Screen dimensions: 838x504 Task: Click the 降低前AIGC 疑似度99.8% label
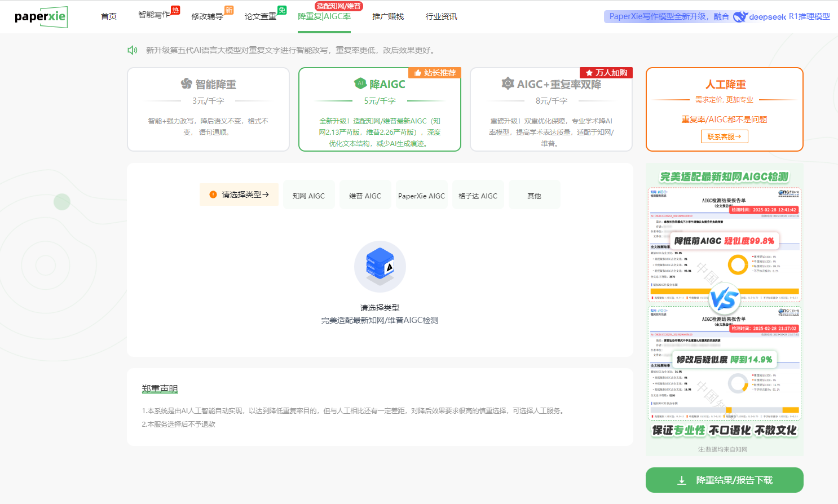(724, 241)
